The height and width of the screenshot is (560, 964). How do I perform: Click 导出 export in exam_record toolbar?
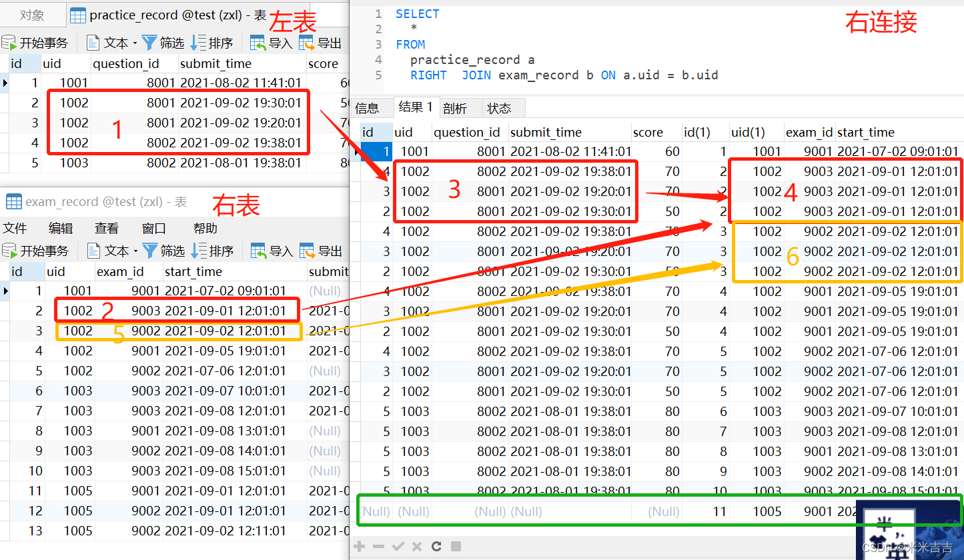(320, 251)
